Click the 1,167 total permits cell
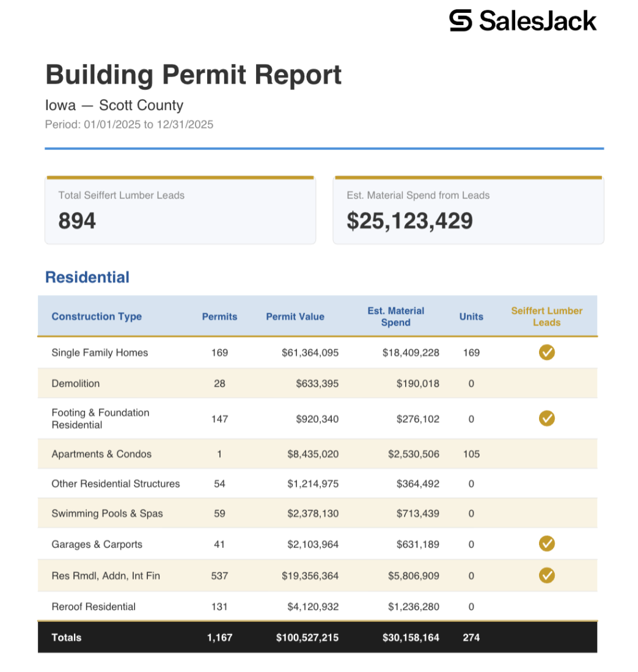 click(x=219, y=637)
